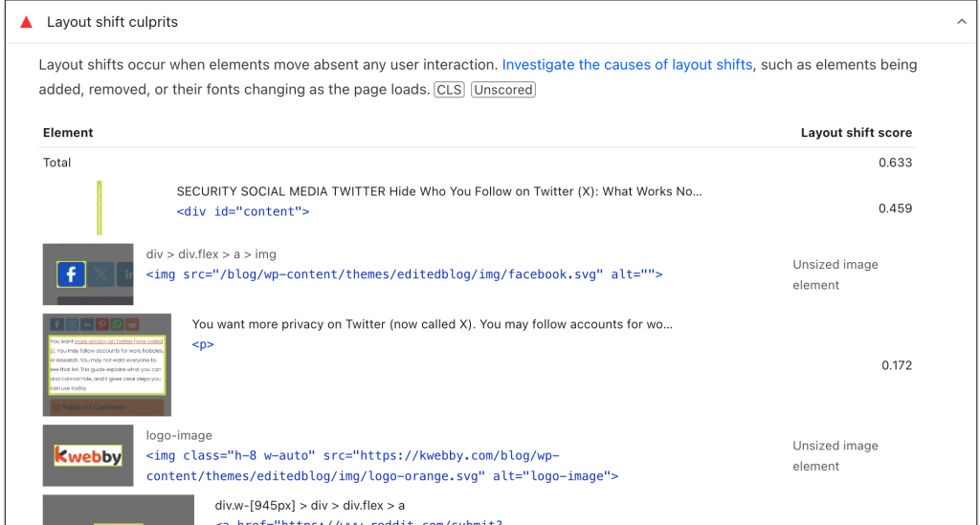The width and height of the screenshot is (980, 525).
Task: Click the highlighted paragraph screenshot thumbnail
Action: [x=107, y=364]
